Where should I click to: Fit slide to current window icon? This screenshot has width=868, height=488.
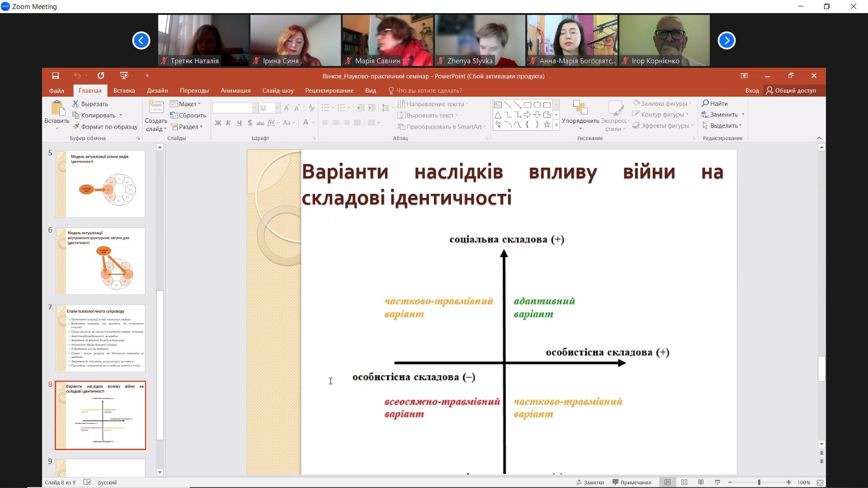pyautogui.click(x=820, y=483)
